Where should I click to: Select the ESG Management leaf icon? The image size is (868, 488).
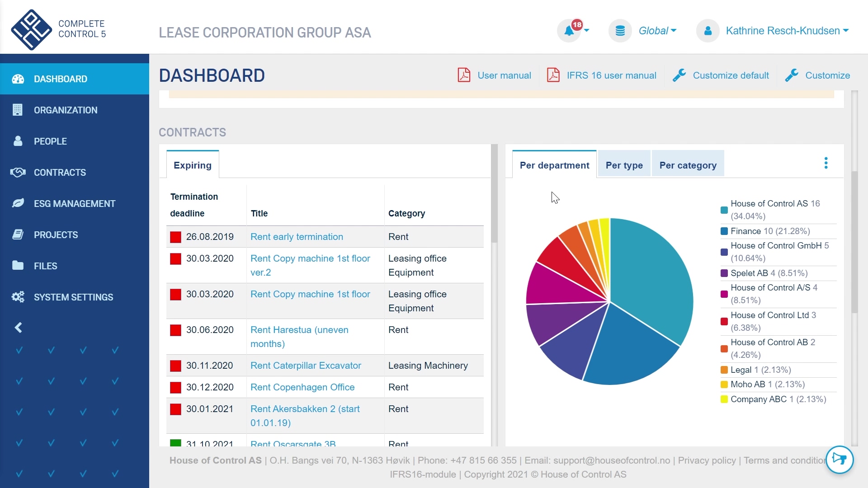click(x=17, y=203)
